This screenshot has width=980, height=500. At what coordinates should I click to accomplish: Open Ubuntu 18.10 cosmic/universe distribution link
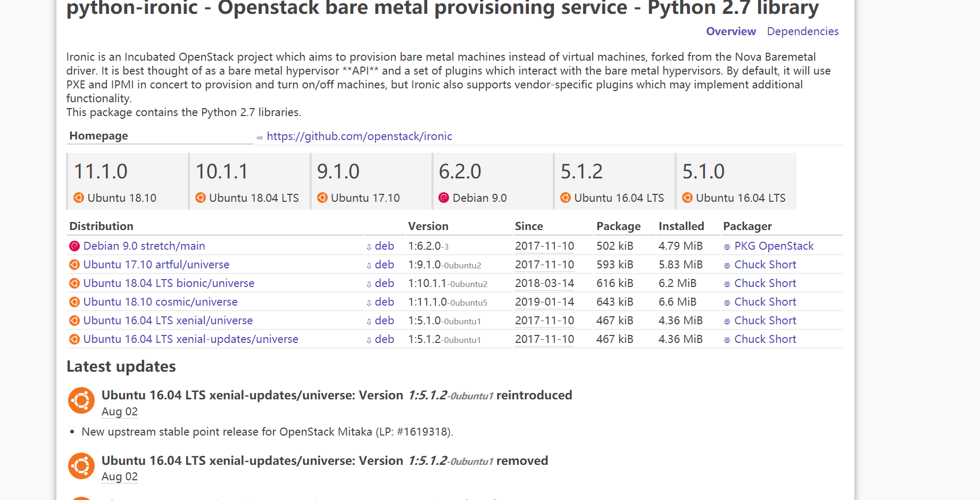[x=160, y=302]
